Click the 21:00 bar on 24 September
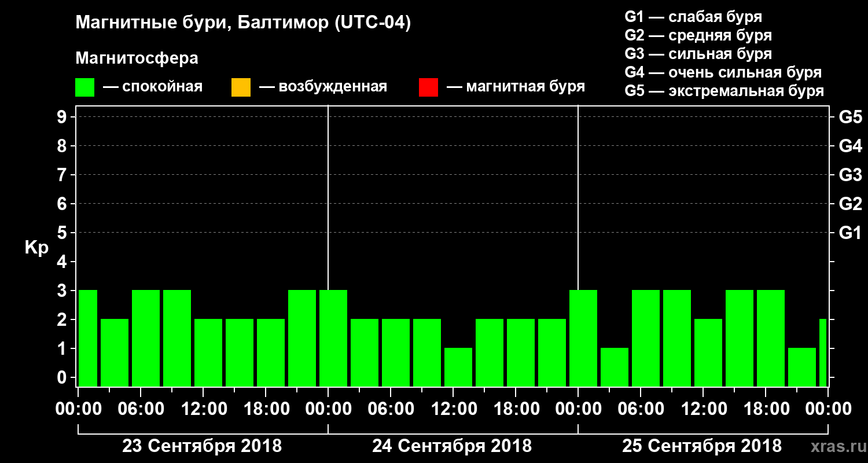The height and width of the screenshot is (463, 868). [x=552, y=352]
